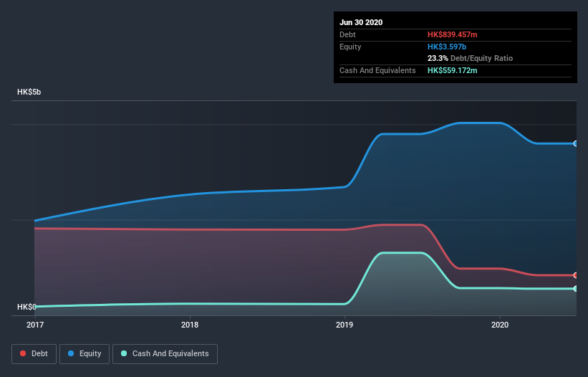Screen dimensions: 588x377
Task: Click the HK$3.597b equity value
Action: click(447, 47)
